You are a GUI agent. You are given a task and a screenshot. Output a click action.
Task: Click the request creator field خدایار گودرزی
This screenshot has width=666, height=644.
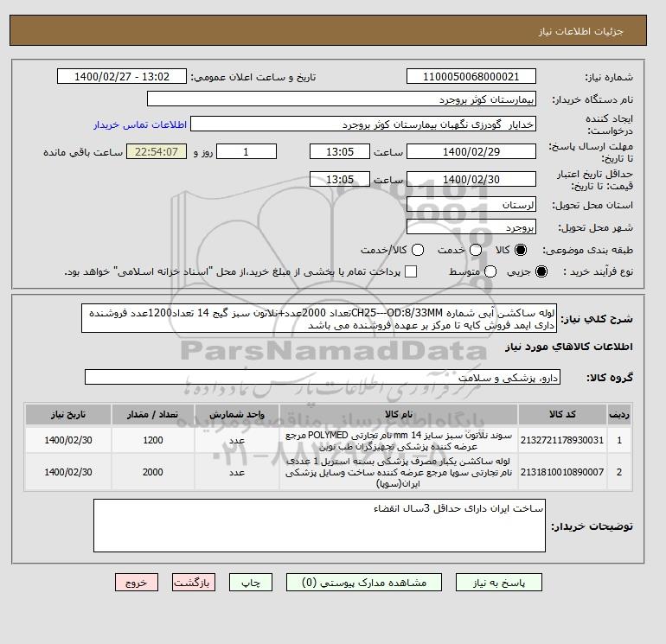(x=363, y=124)
